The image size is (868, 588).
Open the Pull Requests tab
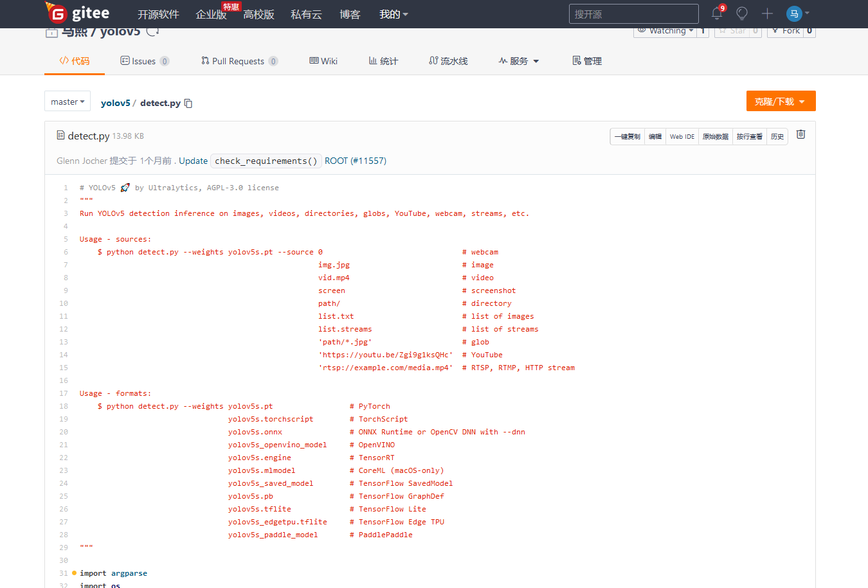click(x=239, y=61)
